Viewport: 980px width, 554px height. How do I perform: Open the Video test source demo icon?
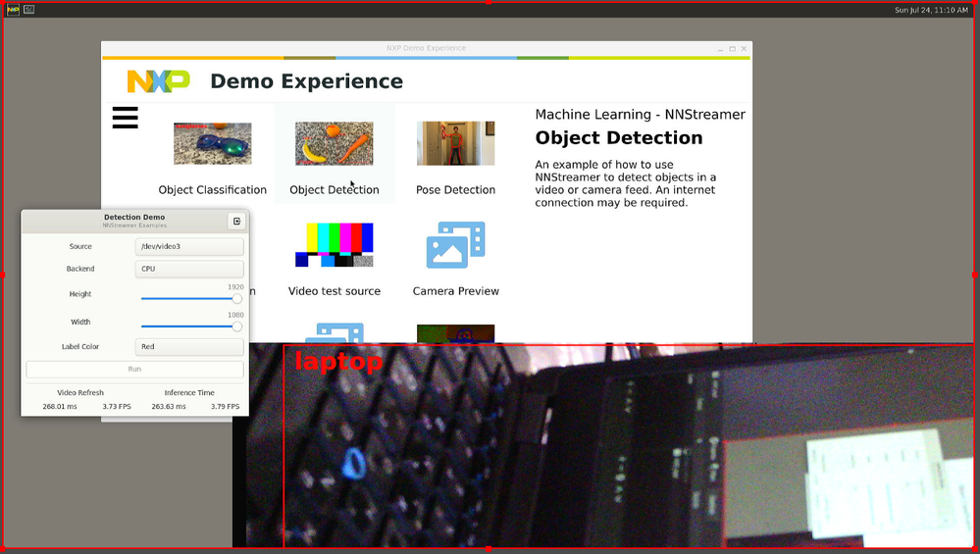335,245
